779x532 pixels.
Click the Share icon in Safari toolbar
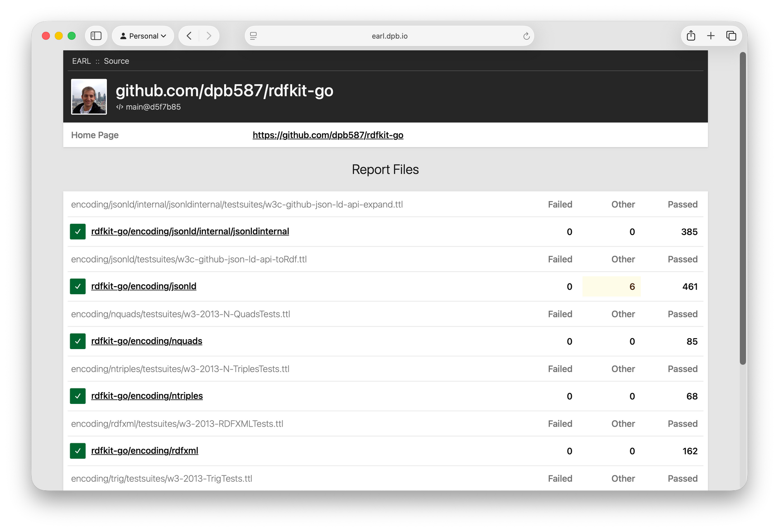click(691, 35)
